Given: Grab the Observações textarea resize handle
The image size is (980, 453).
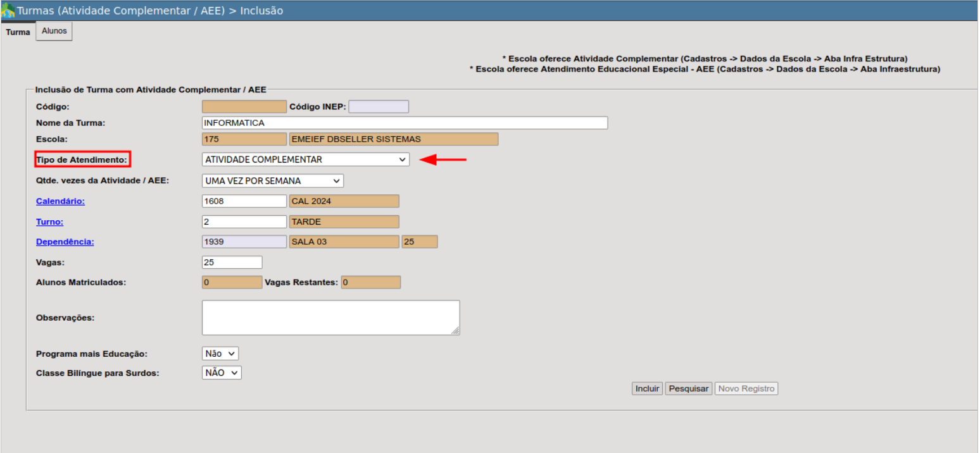Looking at the screenshot, I should click(x=456, y=331).
